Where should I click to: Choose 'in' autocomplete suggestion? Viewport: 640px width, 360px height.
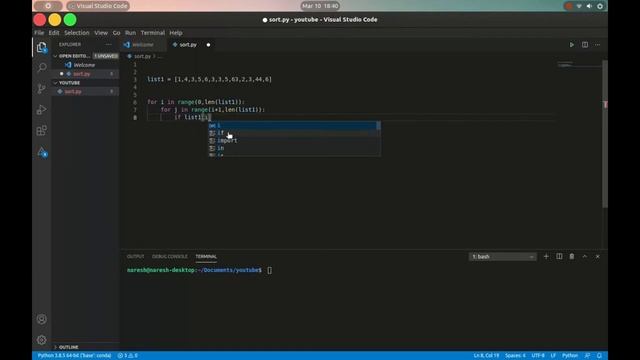tap(294, 148)
